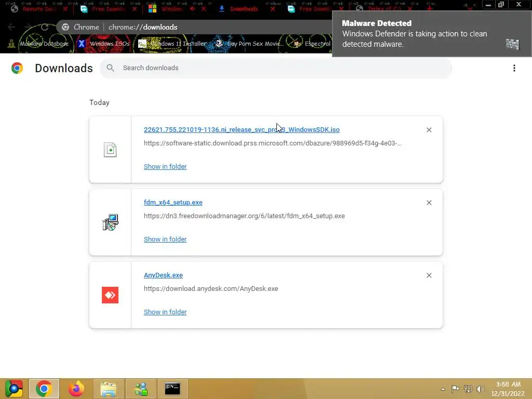The width and height of the screenshot is (532, 399).
Task: Click the Malware Detected notification
Action: click(432, 34)
